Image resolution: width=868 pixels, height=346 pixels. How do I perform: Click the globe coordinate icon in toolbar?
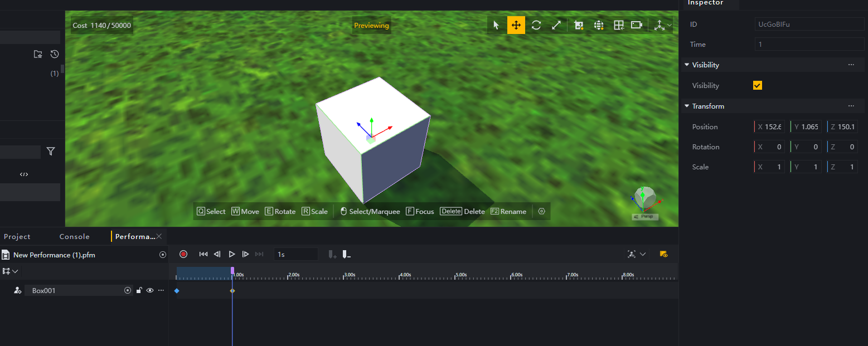click(599, 25)
